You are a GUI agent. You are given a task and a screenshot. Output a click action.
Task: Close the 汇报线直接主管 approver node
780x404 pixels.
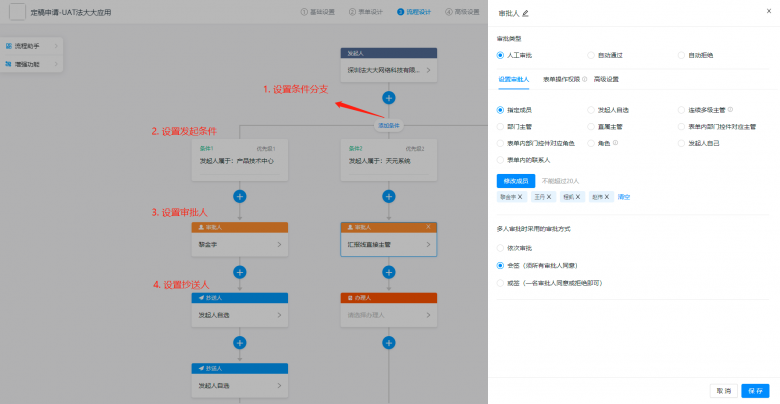pos(429,227)
